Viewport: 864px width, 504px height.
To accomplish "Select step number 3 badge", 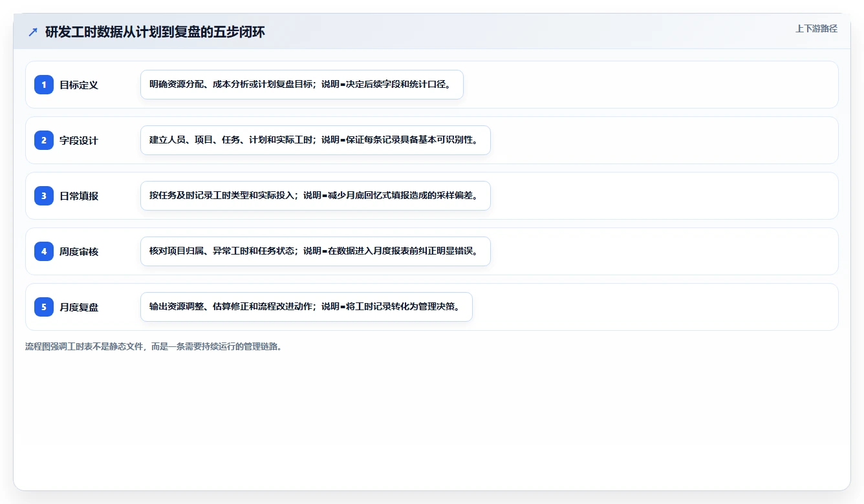I will [x=44, y=196].
